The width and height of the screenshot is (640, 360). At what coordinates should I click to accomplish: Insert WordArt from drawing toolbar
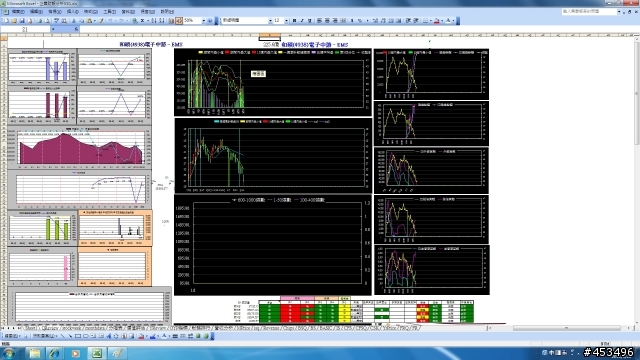point(109,336)
